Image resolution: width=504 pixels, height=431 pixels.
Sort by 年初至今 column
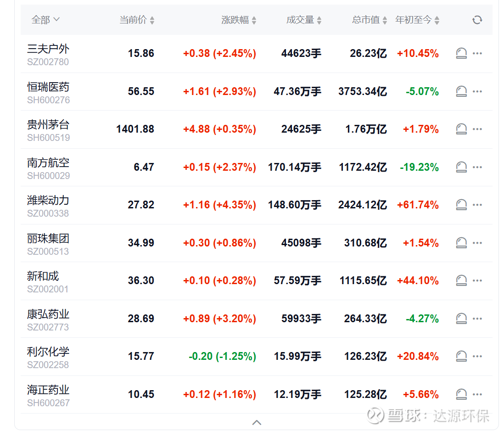coord(417,20)
